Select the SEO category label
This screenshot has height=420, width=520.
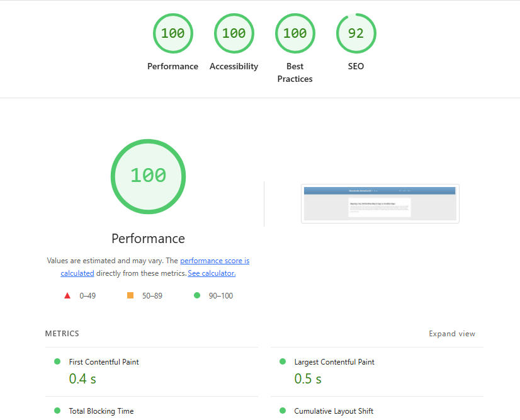pyautogui.click(x=356, y=66)
